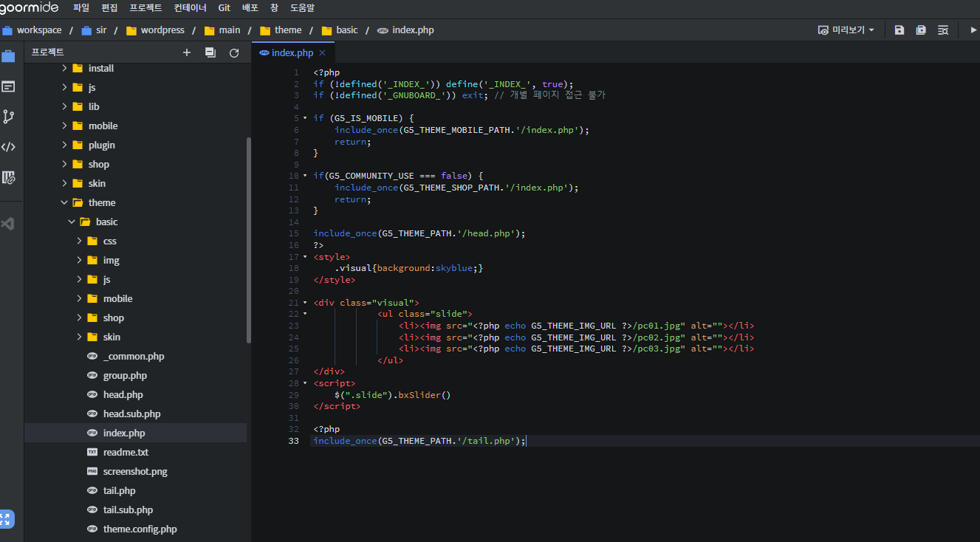Click the save all icon

tap(921, 30)
